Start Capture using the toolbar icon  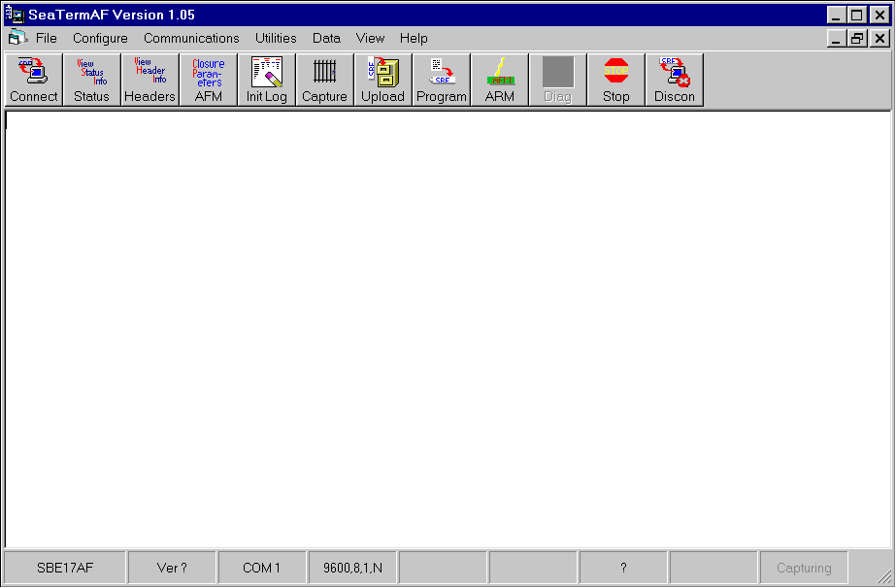325,80
